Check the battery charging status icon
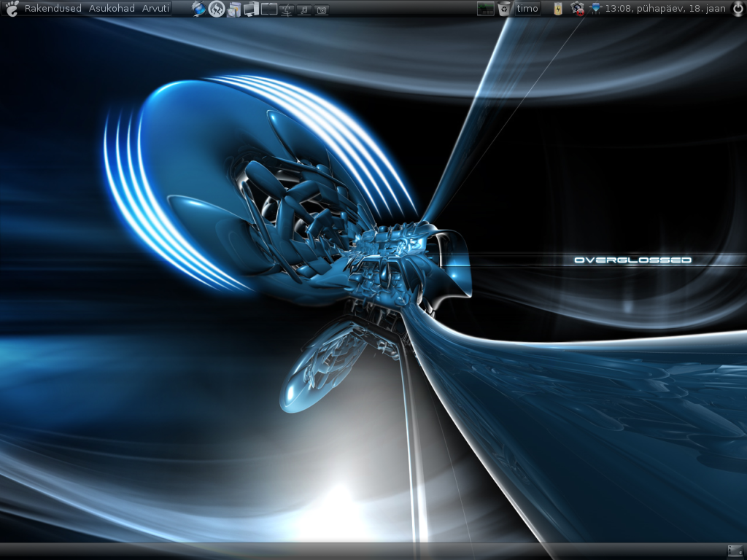 [558, 9]
